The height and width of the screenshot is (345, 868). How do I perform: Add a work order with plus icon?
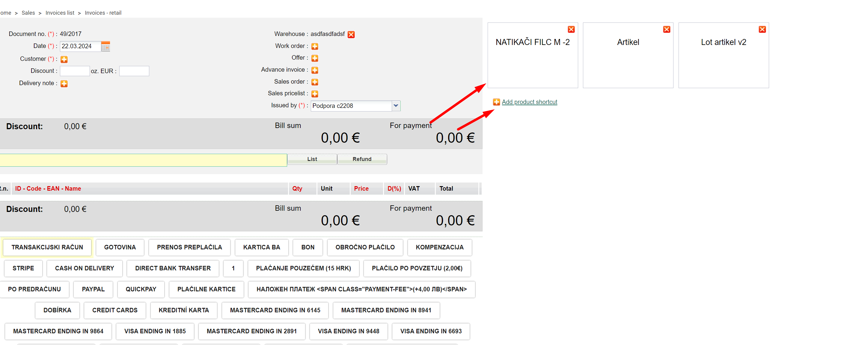pos(314,46)
